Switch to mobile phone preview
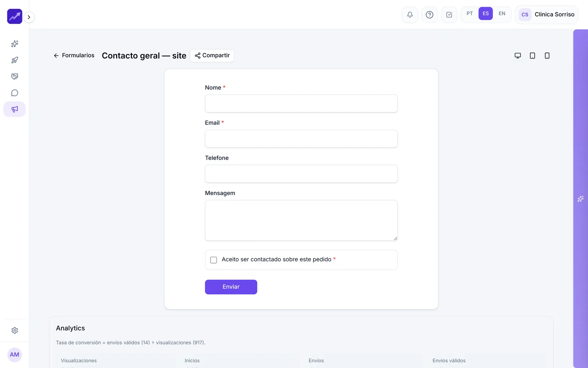Viewport: 588px width, 368px height. [x=547, y=56]
